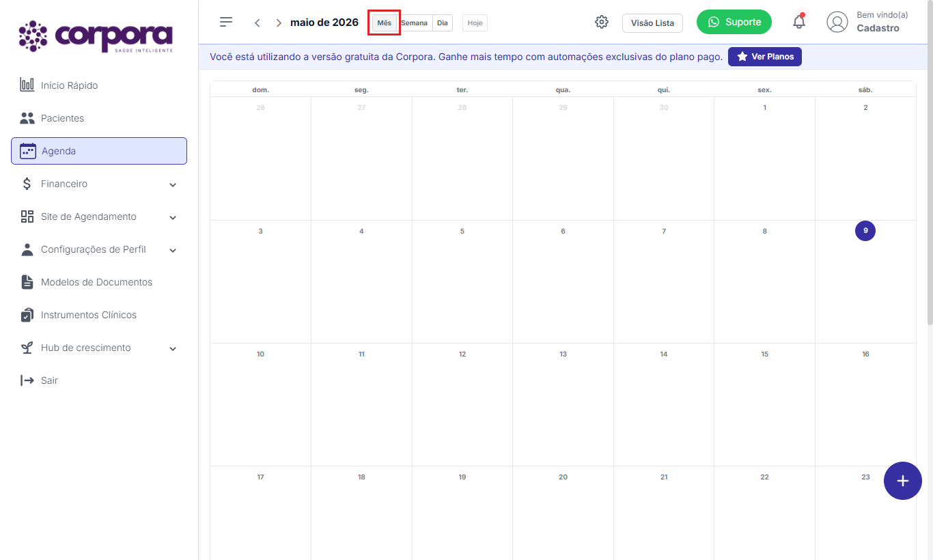The width and height of the screenshot is (933, 560).
Task: Switch to Visão Lista
Action: (652, 23)
